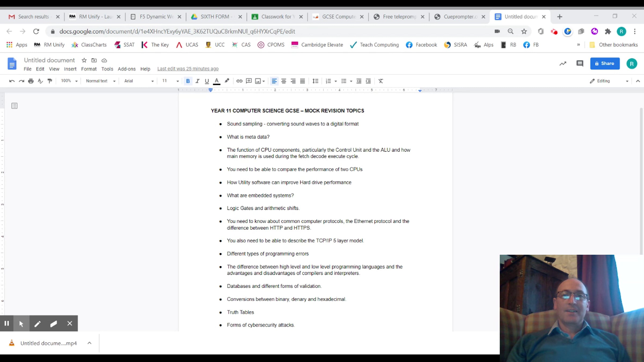Viewport: 644px width, 362px height.
Task: Open the comment history icon
Action: [580, 64]
